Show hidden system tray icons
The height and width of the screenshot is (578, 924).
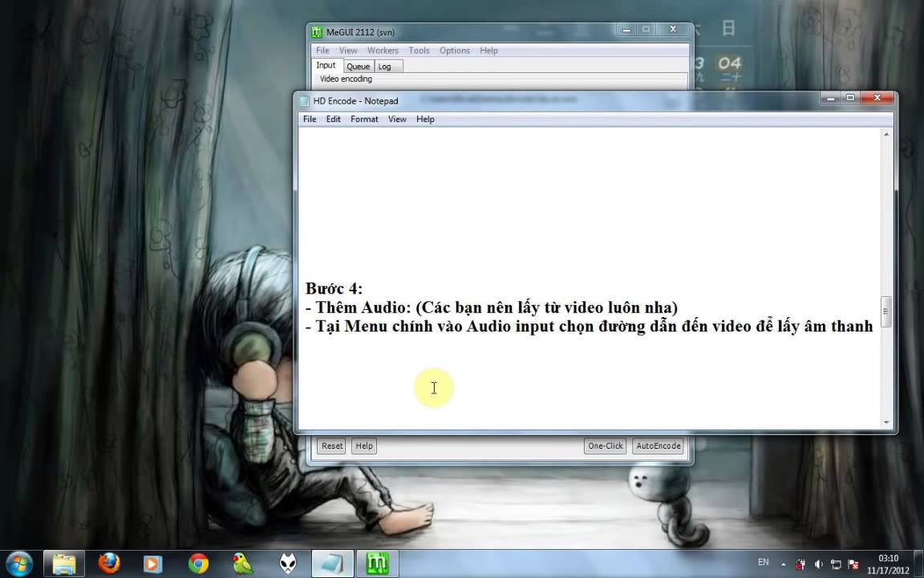click(783, 564)
